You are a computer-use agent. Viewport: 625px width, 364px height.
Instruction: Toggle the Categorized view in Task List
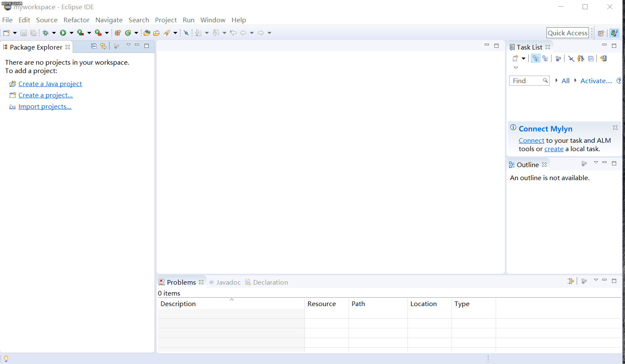pyautogui.click(x=536, y=58)
